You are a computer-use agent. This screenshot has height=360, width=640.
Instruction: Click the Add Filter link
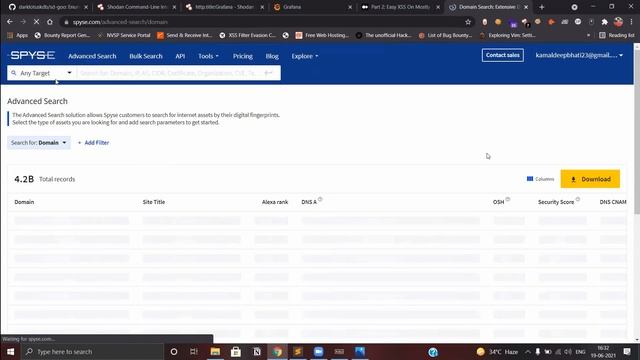[93, 143]
